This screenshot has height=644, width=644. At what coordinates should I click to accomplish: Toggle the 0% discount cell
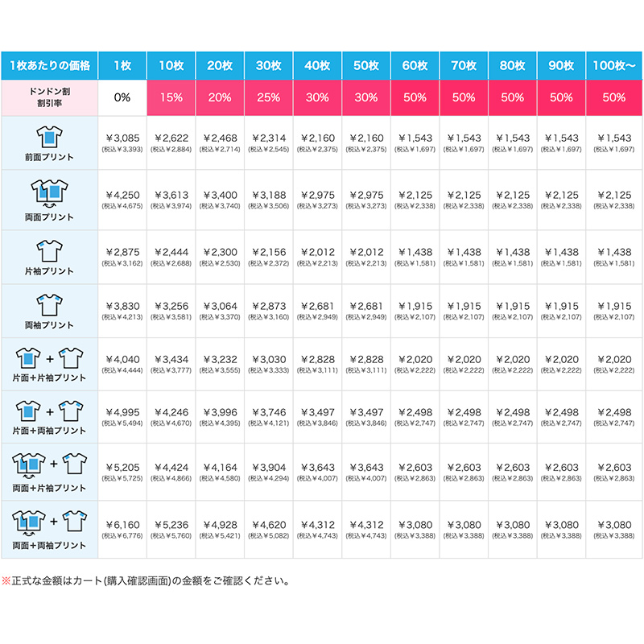click(x=123, y=97)
